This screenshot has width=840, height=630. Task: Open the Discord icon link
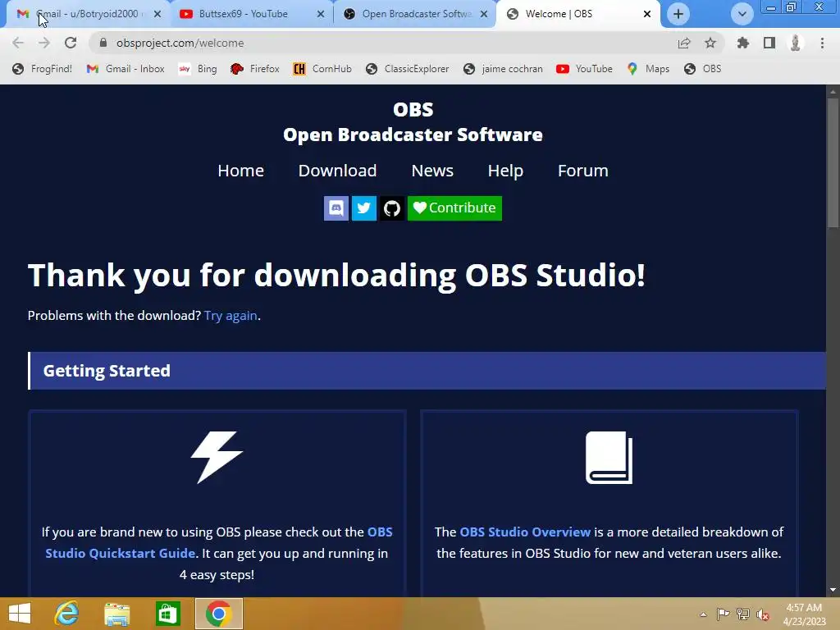[336, 208]
